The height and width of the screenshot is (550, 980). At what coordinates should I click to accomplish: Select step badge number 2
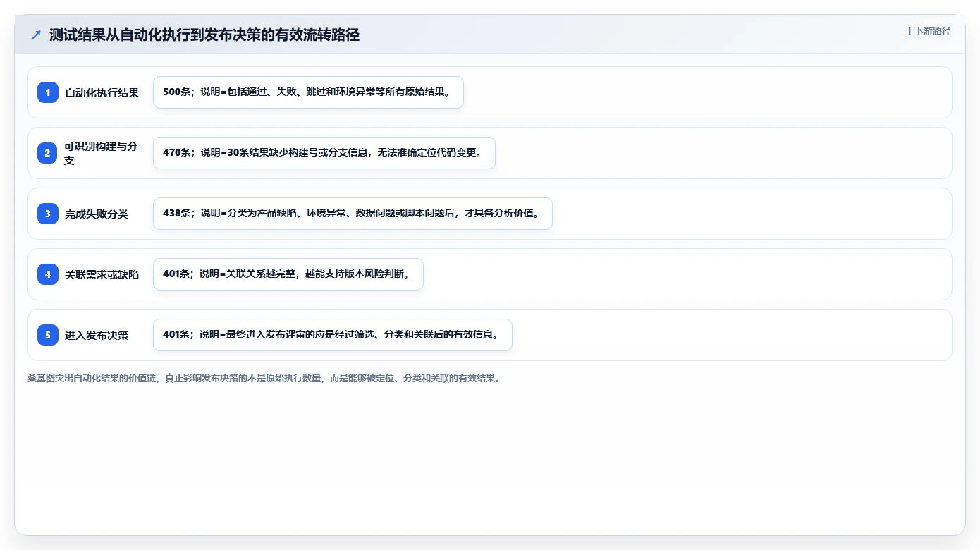(48, 153)
